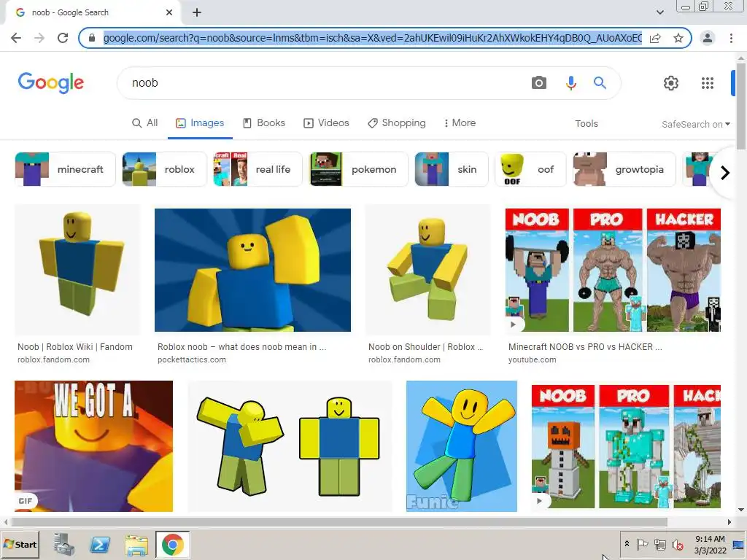
Task: View site information via the lock icon
Action: (93, 38)
